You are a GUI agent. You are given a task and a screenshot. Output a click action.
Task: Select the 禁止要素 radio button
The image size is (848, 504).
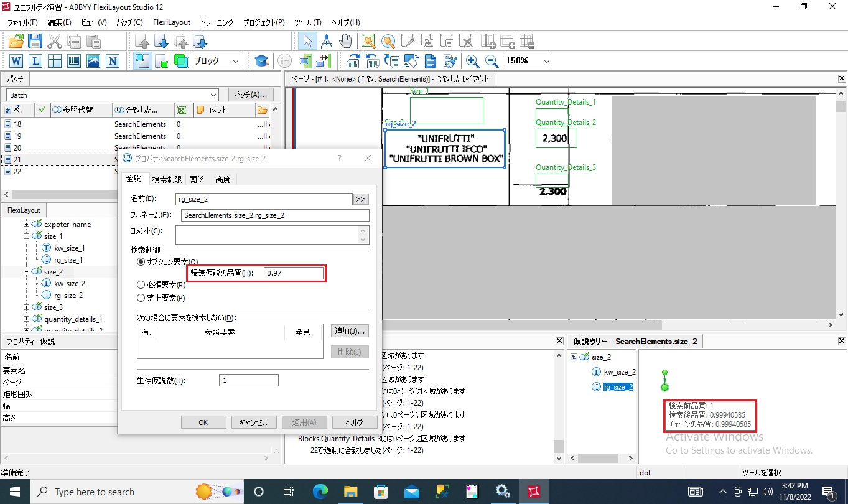(141, 297)
